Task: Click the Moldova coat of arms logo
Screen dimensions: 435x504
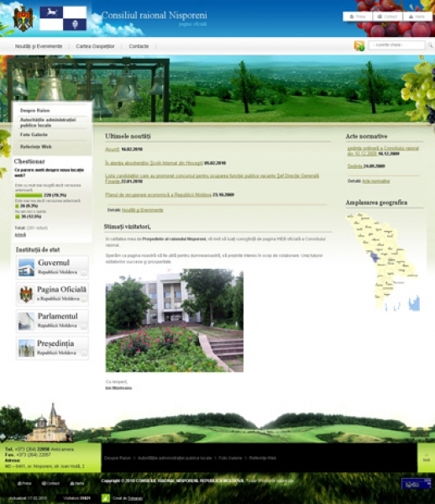Action: click(24, 18)
